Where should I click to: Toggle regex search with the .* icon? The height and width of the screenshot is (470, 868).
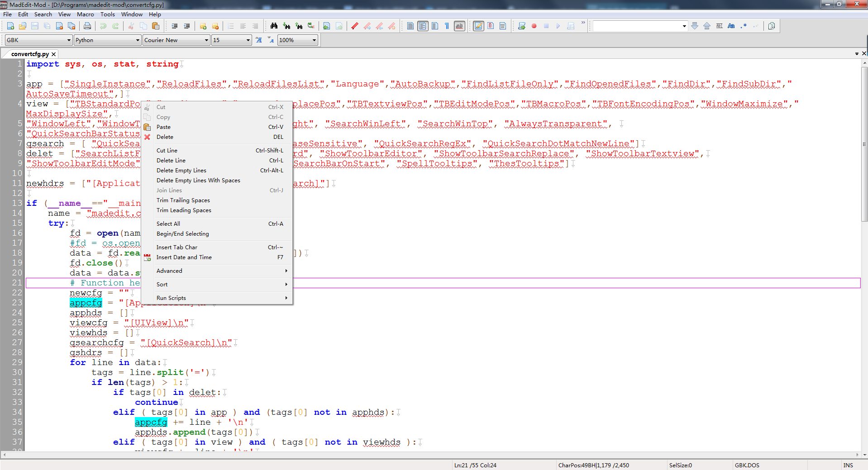pos(743,26)
